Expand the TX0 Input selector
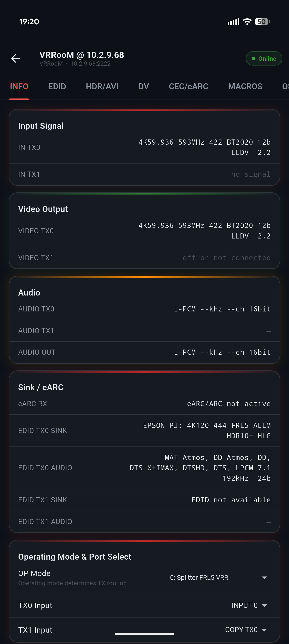This screenshot has height=644, width=289. (x=249, y=605)
